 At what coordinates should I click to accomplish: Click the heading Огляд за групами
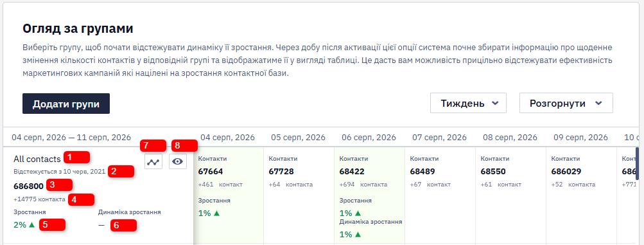click(78, 29)
